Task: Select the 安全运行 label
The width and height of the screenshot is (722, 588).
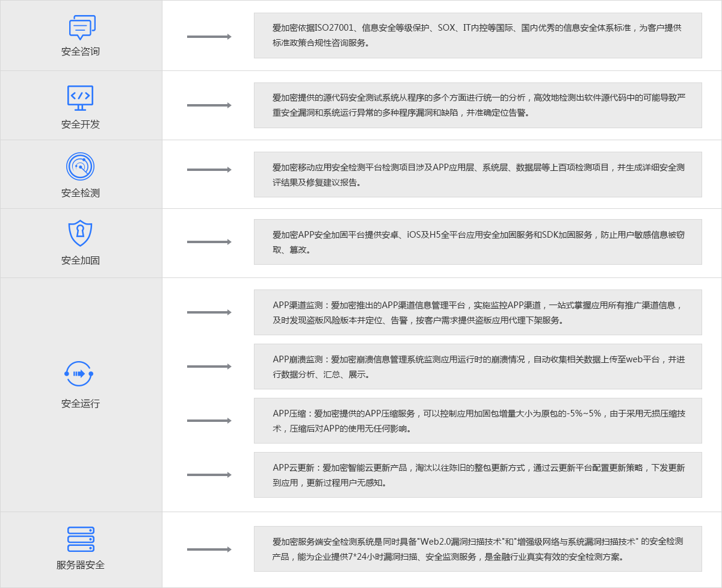Action: 81,403
